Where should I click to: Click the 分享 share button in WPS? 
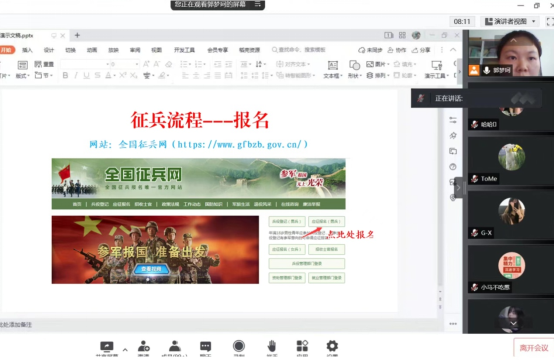pos(421,50)
